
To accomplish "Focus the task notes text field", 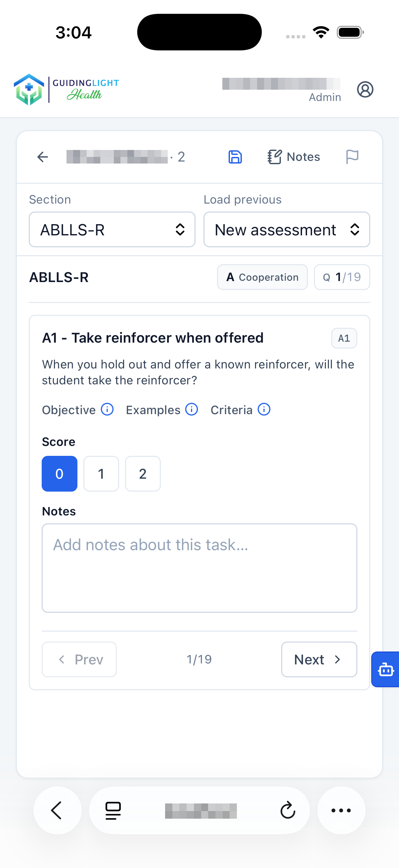I will [x=199, y=568].
